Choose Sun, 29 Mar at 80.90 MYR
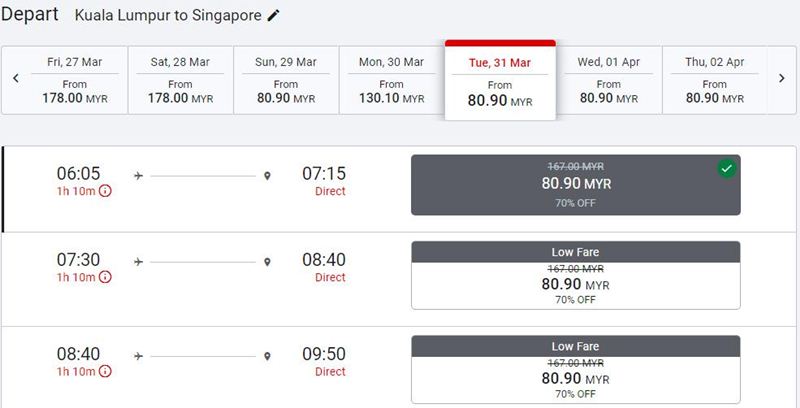The width and height of the screenshot is (800, 408). [x=286, y=80]
